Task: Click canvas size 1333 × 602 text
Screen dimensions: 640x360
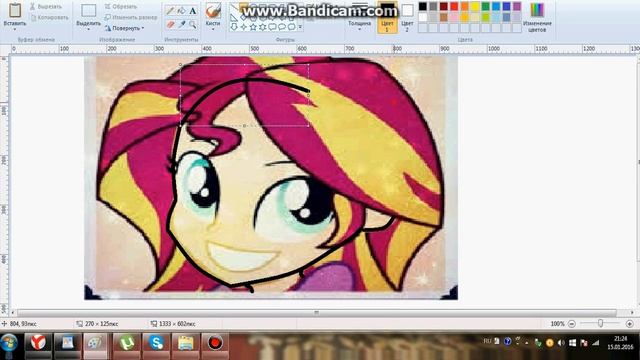Action: pyautogui.click(x=177, y=324)
